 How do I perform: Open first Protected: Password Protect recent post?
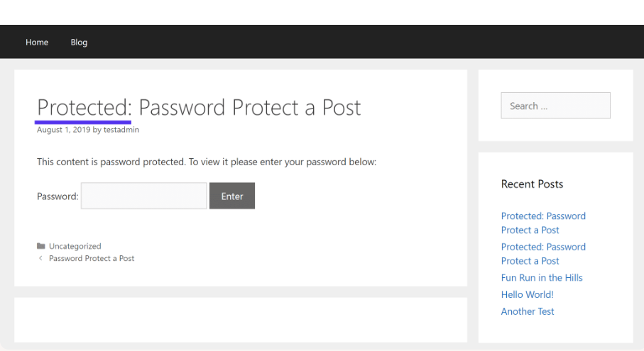(x=543, y=223)
